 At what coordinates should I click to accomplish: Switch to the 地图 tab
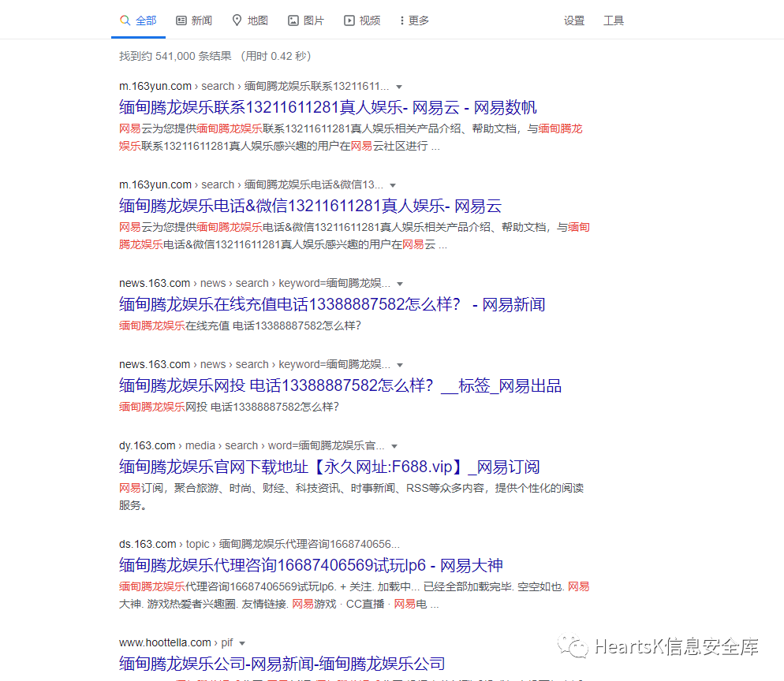click(x=251, y=20)
